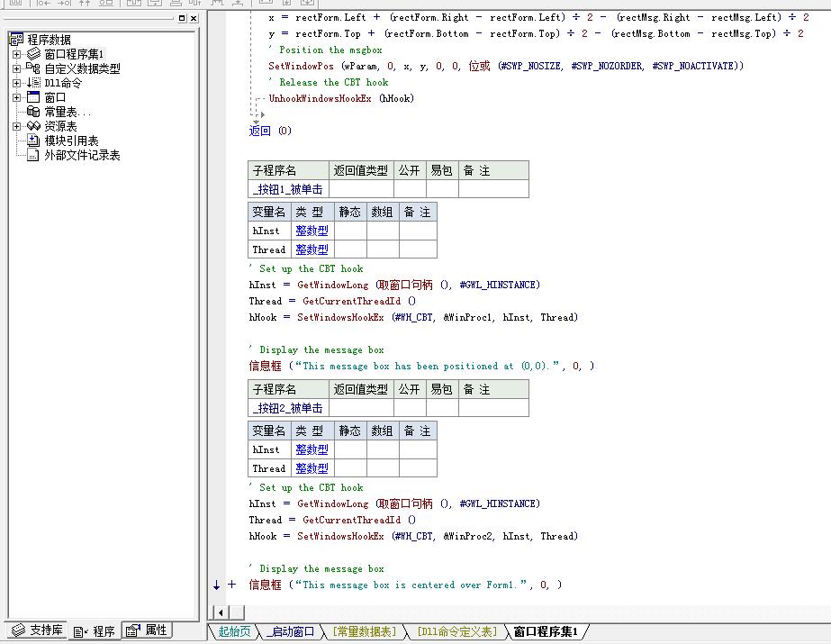Click the 外部文件记录表 document icon
Screen dimensions: 831x644
tap(33, 155)
